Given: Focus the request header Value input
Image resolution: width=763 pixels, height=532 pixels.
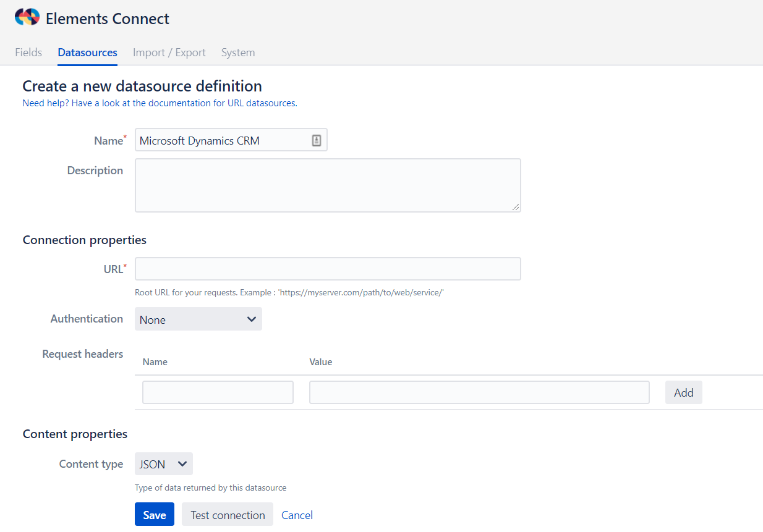Looking at the screenshot, I should [479, 392].
